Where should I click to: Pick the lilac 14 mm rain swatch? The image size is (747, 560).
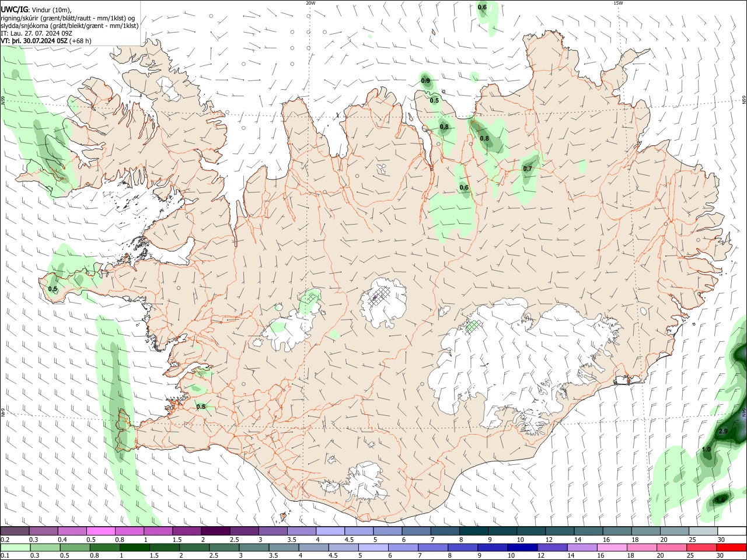tap(582, 547)
